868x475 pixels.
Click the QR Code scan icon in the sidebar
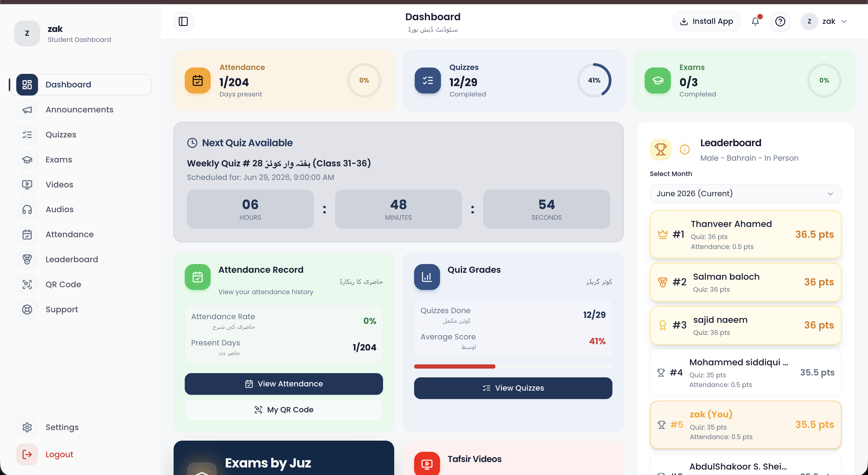27,284
